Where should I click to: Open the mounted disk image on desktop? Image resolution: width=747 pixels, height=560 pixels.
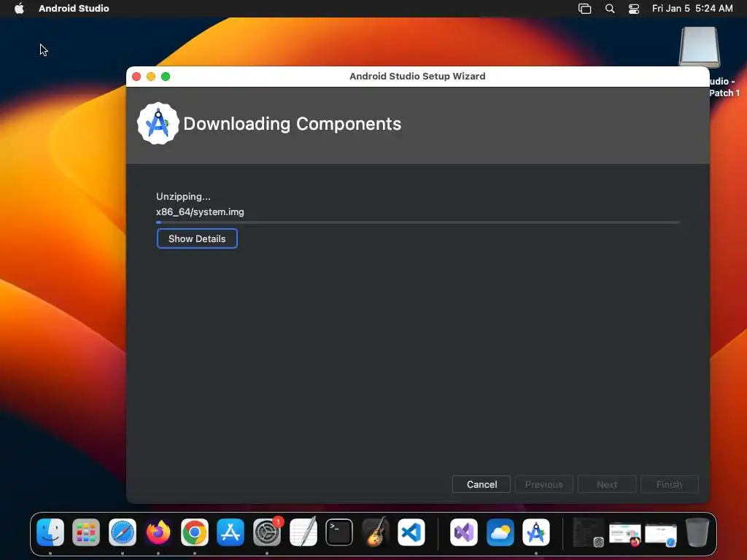pos(700,47)
